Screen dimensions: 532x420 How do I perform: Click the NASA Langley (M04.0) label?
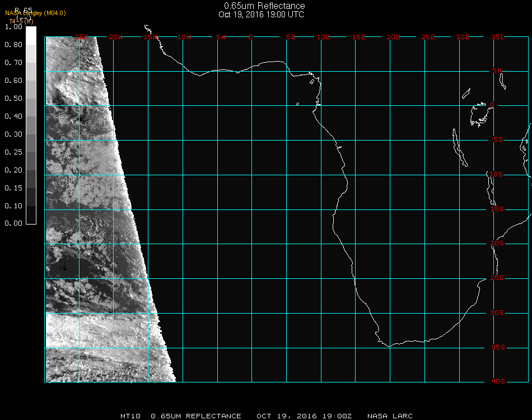point(35,13)
